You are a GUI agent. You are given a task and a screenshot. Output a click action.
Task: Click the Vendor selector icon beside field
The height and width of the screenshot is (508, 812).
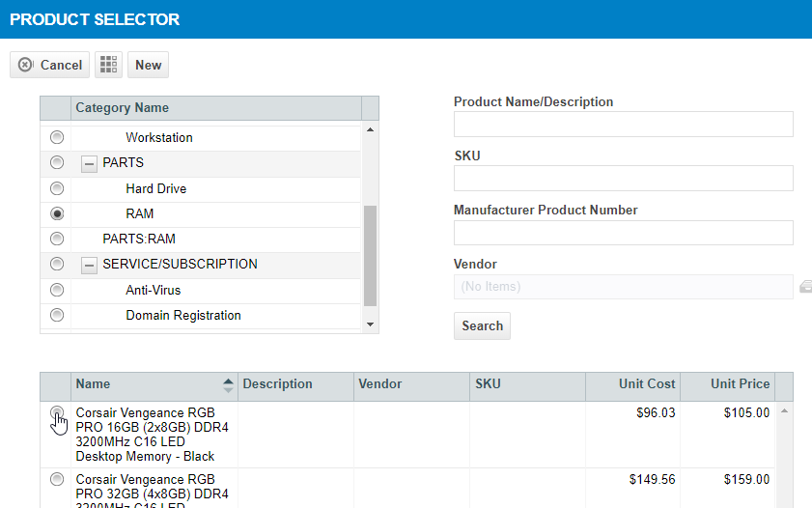tap(804, 287)
